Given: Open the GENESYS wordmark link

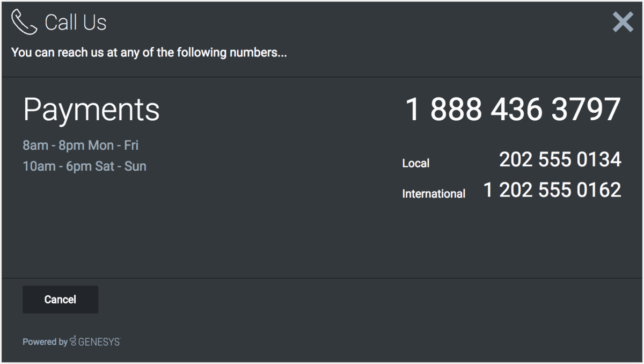Looking at the screenshot, I should [99, 341].
